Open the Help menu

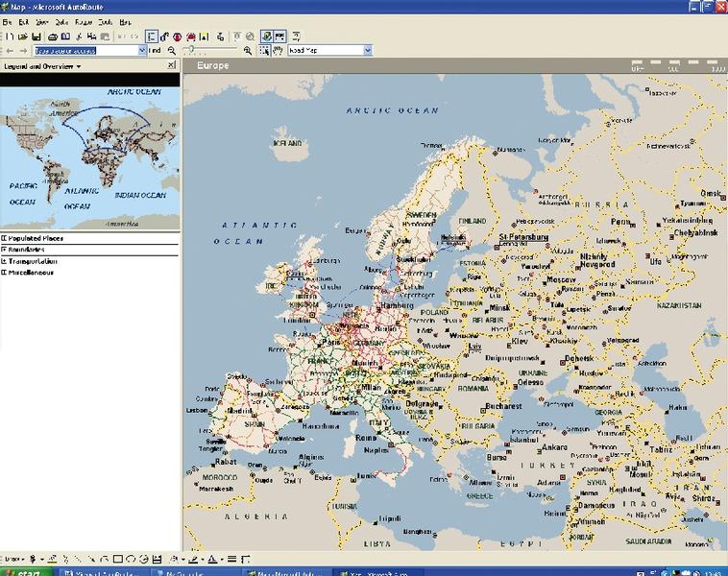[x=125, y=22]
